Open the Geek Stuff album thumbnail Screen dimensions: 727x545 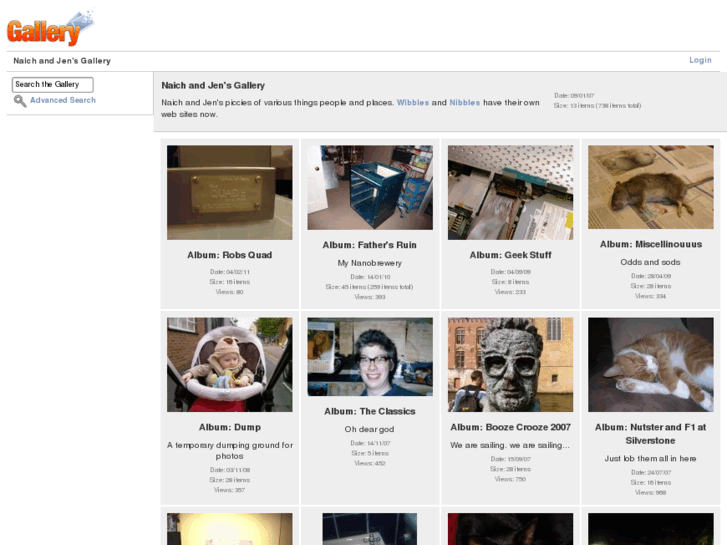click(510, 192)
